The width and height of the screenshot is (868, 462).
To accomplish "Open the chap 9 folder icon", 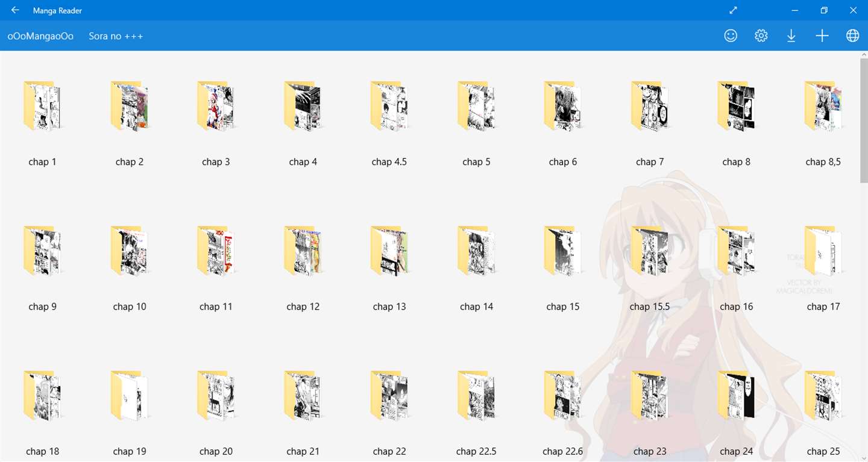I will tap(43, 251).
